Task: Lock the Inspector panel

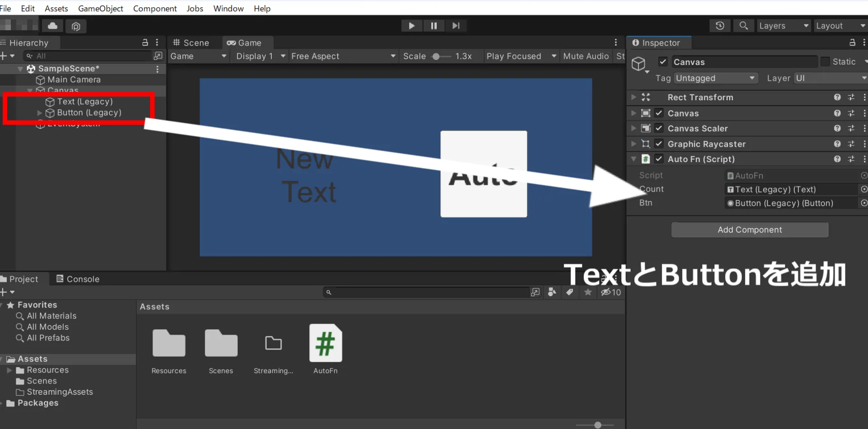Action: pos(852,42)
